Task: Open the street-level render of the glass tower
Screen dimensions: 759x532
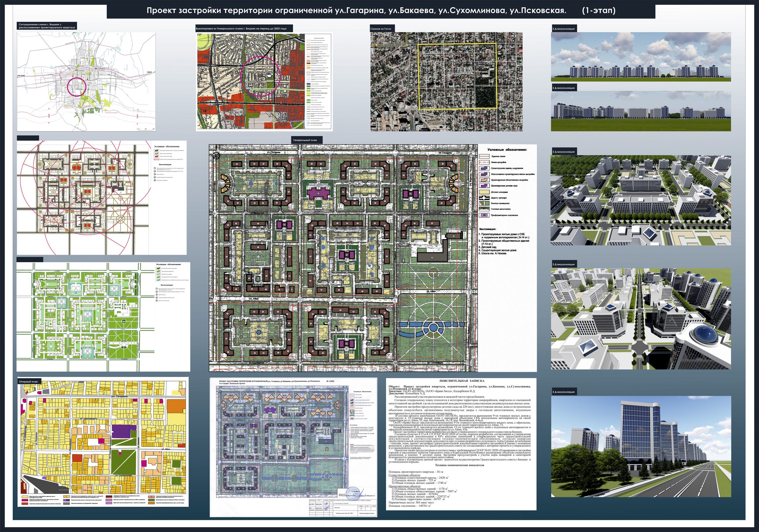Action: pyautogui.click(x=641, y=446)
